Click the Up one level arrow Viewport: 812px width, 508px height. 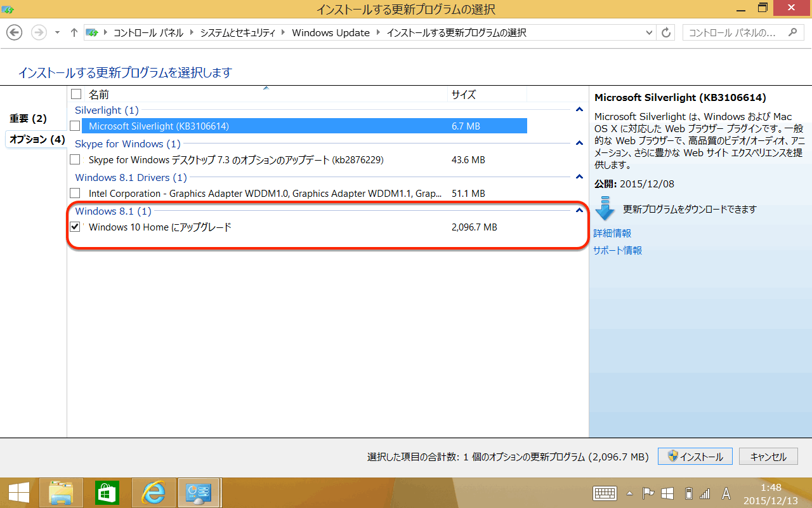(x=74, y=32)
